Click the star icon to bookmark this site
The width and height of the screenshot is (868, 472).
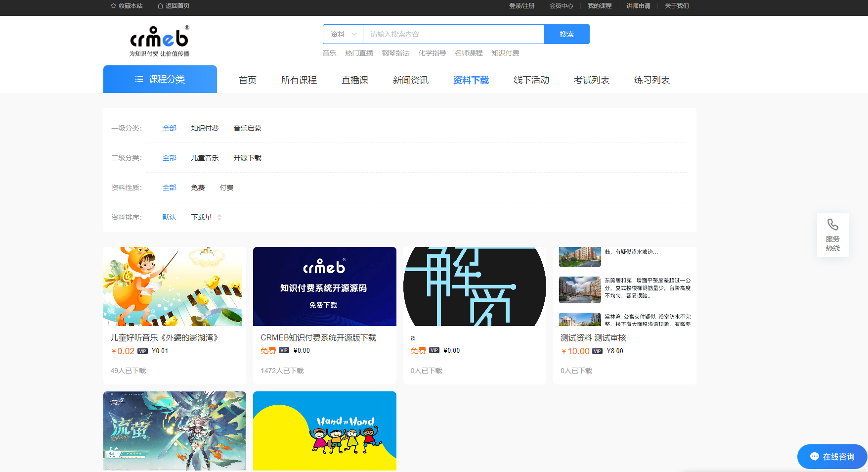tap(113, 6)
